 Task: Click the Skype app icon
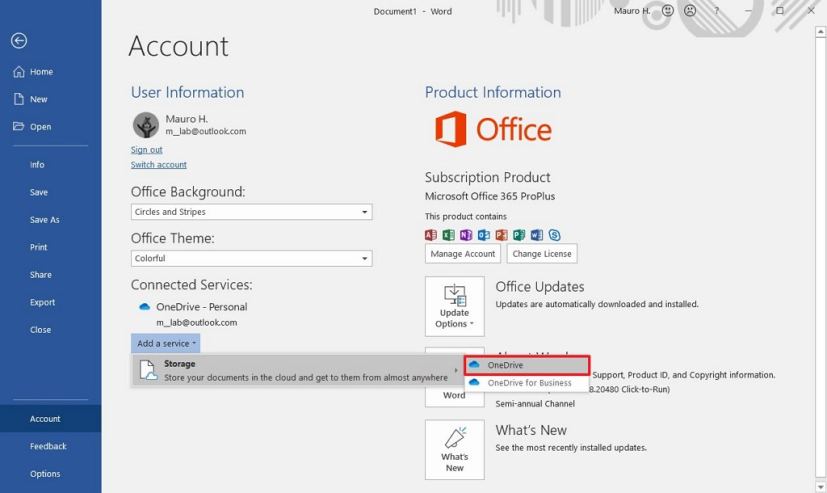[x=554, y=235]
